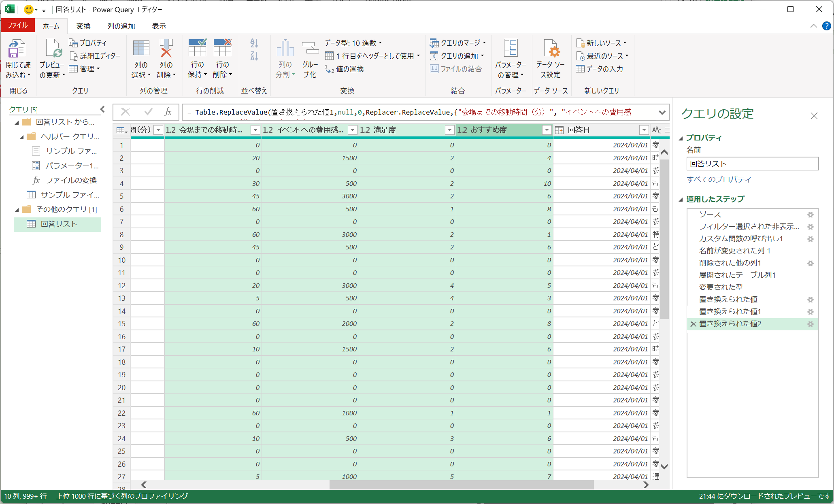The height and width of the screenshot is (504, 834).
Task: Open the データ型: 10進数 dropdown
Action: pyautogui.click(x=353, y=43)
